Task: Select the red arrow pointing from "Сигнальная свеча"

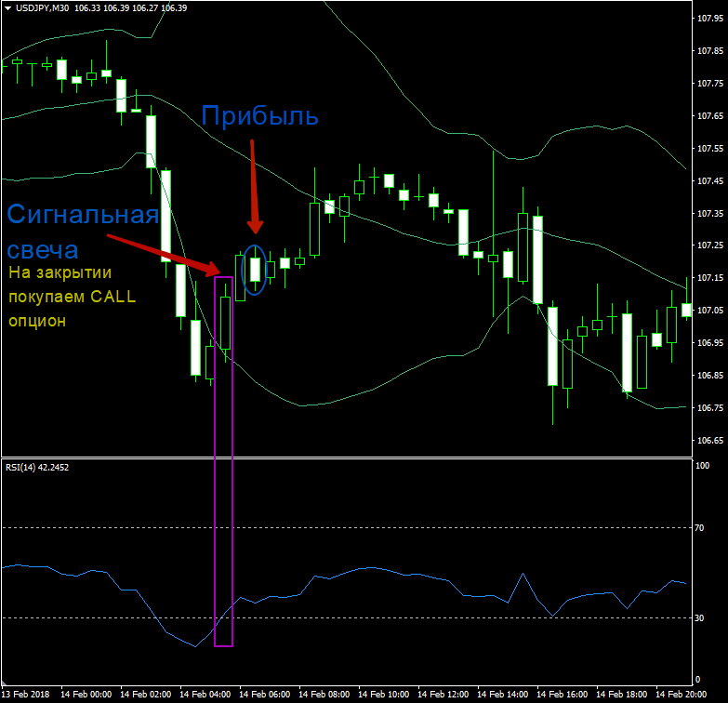Action: point(167,255)
